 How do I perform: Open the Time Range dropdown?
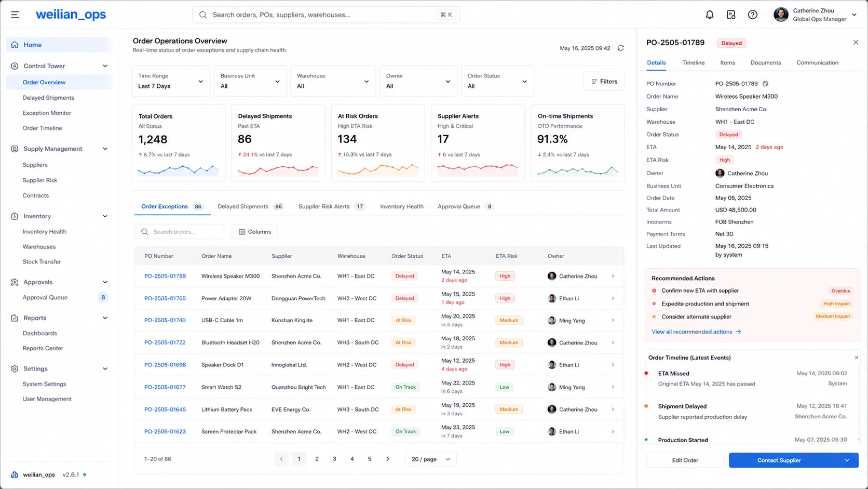pyautogui.click(x=171, y=81)
